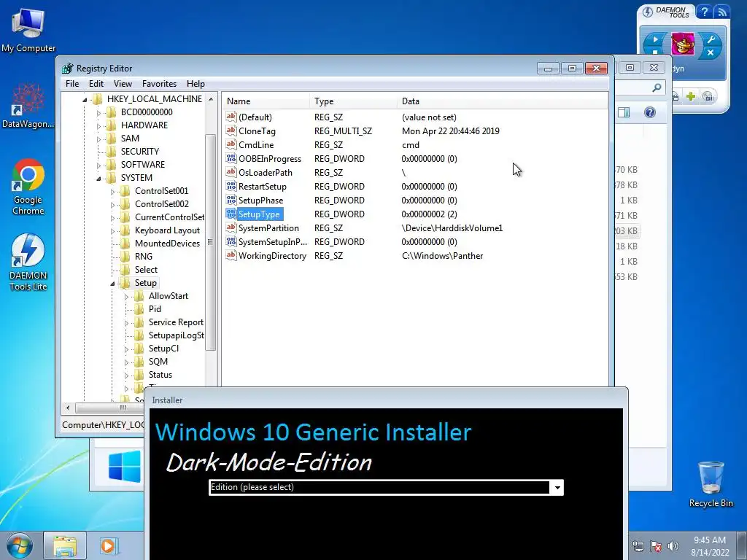Image resolution: width=747 pixels, height=560 pixels.
Task: Click the network tray icon
Action: point(638,546)
